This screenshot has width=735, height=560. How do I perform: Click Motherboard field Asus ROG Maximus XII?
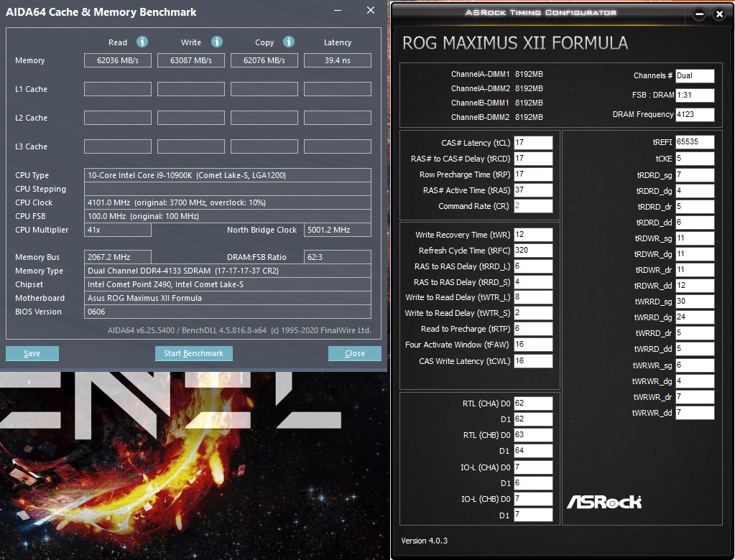(227, 298)
